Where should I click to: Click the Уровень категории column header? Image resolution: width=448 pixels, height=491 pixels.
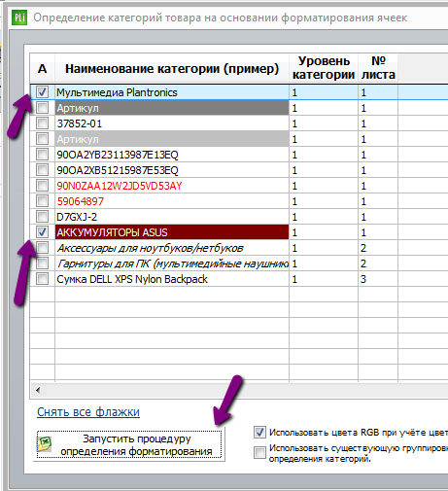pyautogui.click(x=324, y=68)
